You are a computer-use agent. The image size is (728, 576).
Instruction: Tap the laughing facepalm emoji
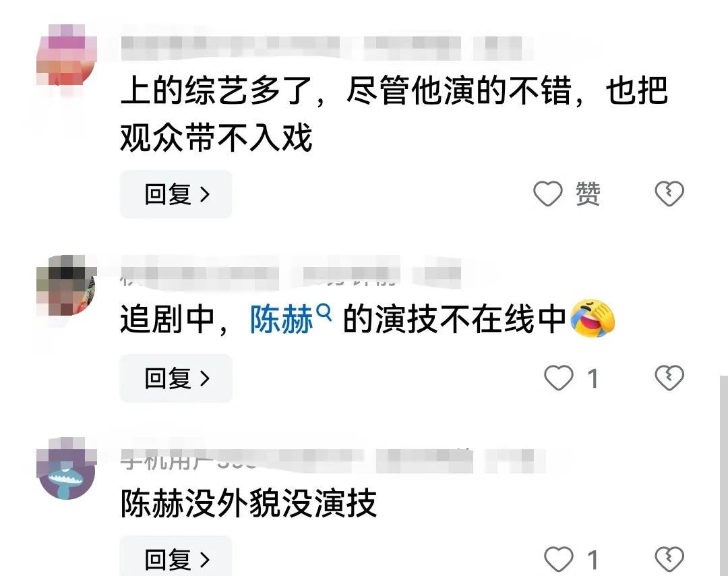click(x=592, y=318)
